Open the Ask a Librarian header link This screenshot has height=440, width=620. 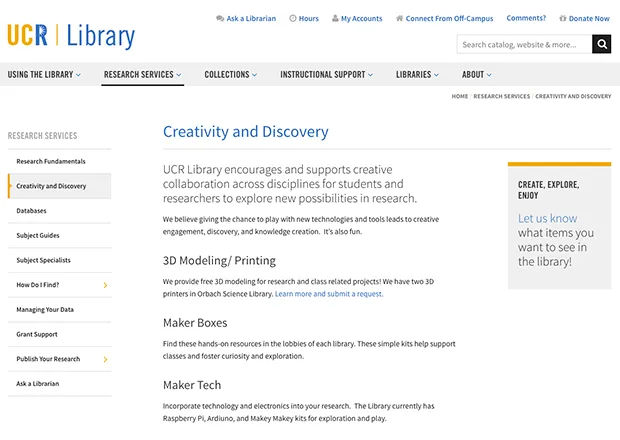251,18
